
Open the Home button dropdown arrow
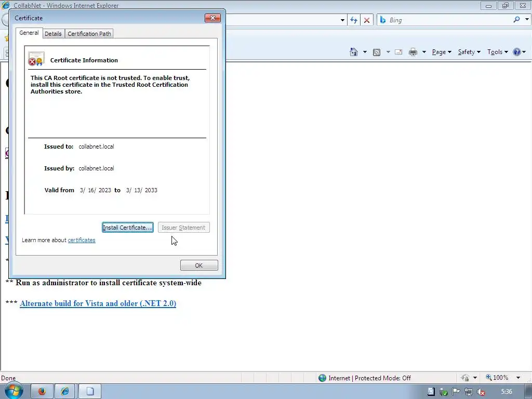pos(365,52)
